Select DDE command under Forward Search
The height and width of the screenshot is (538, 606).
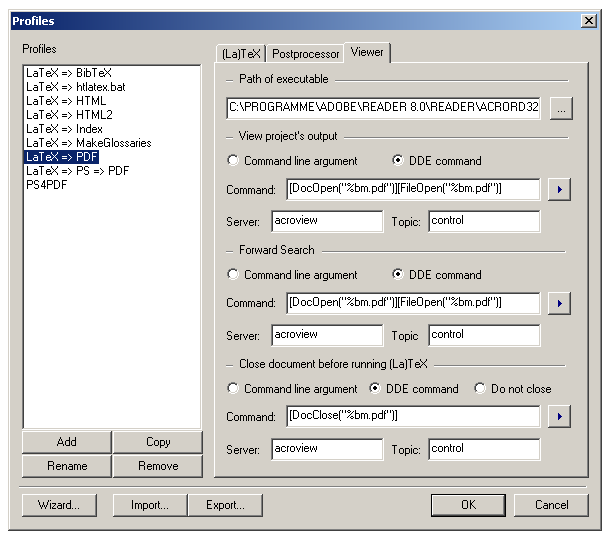tap(399, 275)
